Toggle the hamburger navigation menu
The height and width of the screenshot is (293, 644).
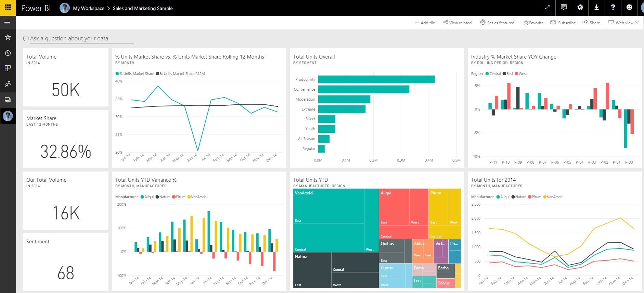8,23
